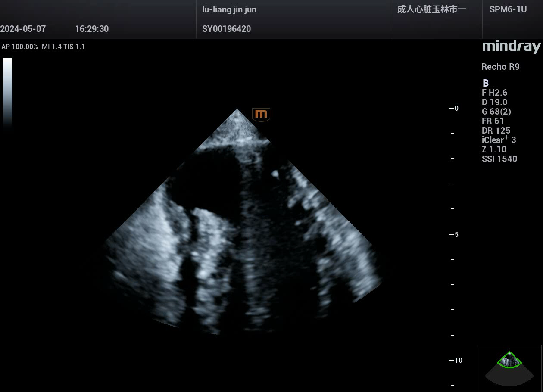Select the iClear+ 3 setting

click(x=499, y=140)
